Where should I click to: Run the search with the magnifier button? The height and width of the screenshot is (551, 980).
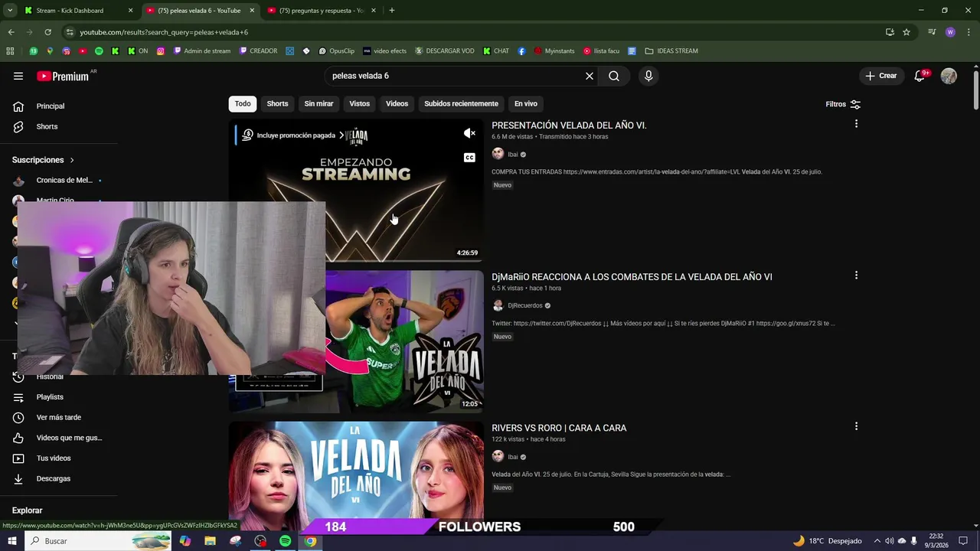[614, 76]
